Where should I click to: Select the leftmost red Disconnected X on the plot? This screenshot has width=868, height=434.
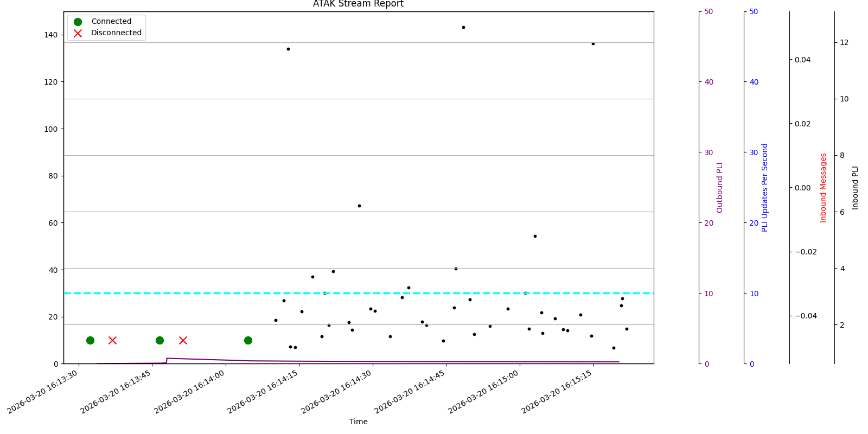pyautogui.click(x=112, y=340)
